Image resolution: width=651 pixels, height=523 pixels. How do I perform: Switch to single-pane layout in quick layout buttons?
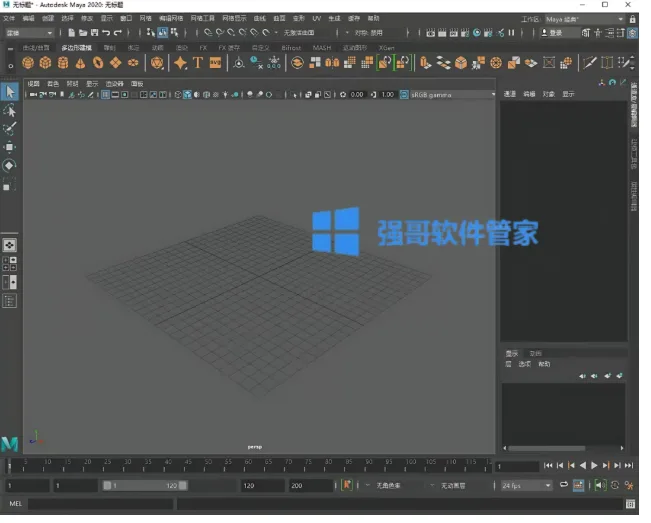pos(9,245)
